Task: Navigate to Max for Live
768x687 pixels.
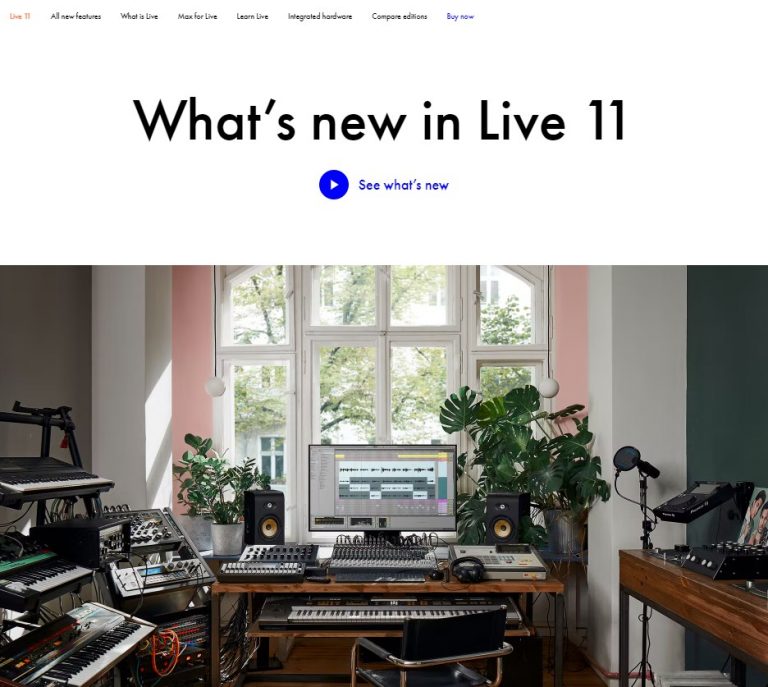Action: [x=197, y=16]
